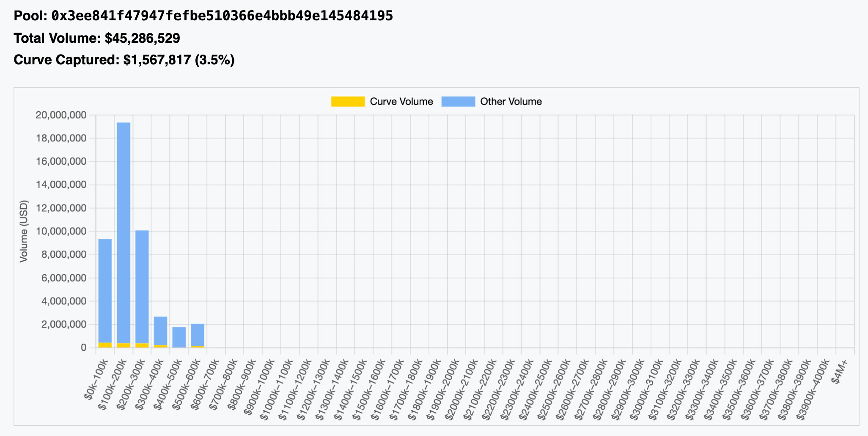Click the 20,000,000 y-axis tick label
868x436 pixels.
click(61, 115)
